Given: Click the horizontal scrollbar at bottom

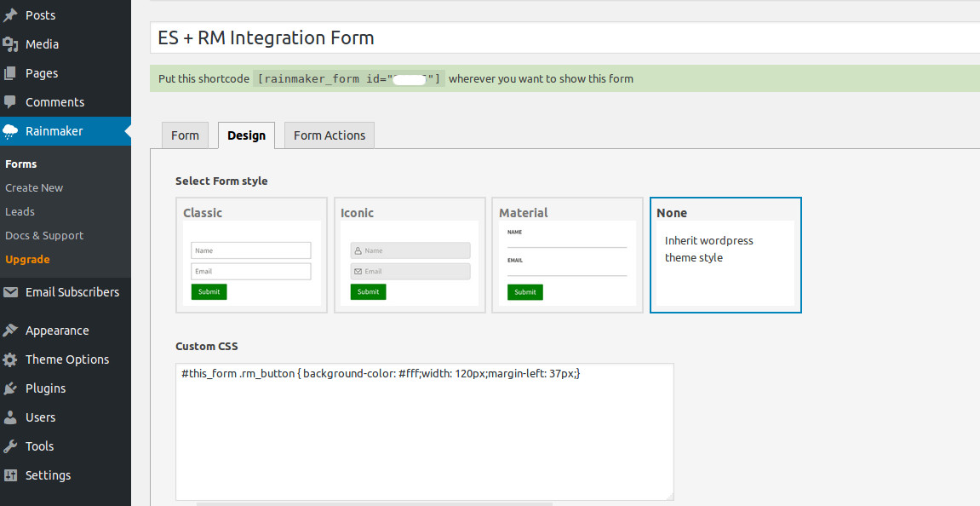Looking at the screenshot, I should click(x=375, y=503).
